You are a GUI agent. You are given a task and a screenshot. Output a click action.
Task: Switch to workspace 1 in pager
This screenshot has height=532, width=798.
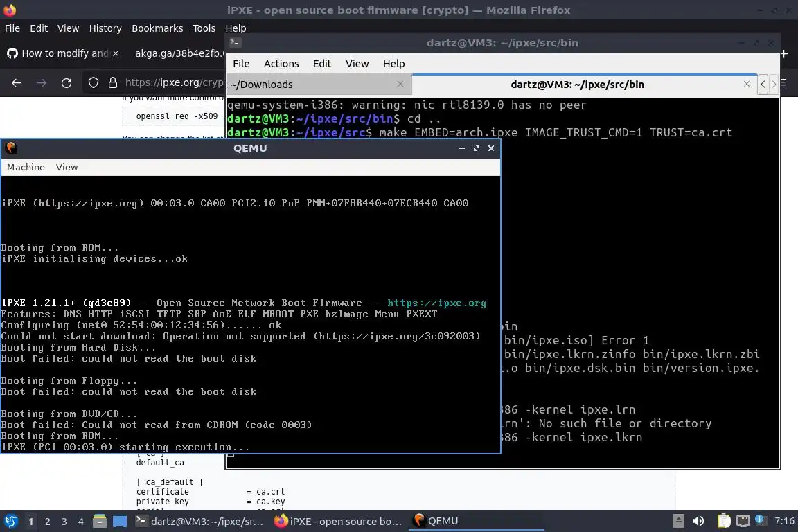(x=31, y=522)
